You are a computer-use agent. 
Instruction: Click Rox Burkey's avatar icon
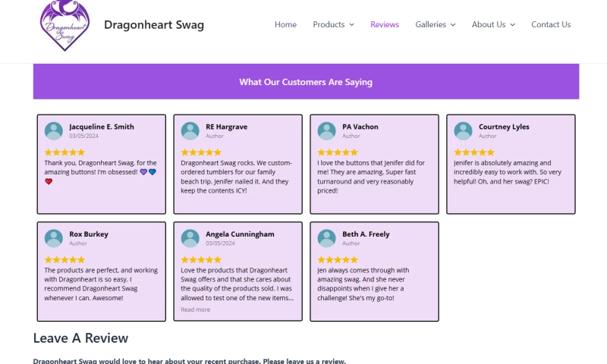[54, 238]
